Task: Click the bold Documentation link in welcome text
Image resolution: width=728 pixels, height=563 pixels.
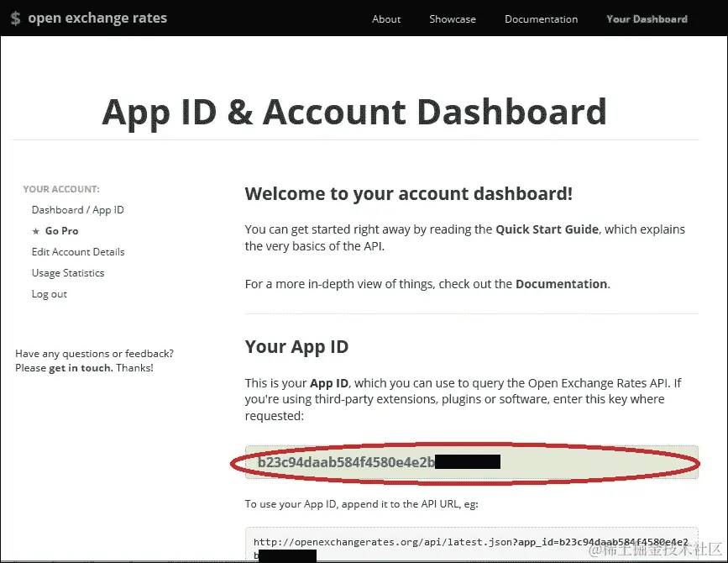Action: tap(561, 283)
